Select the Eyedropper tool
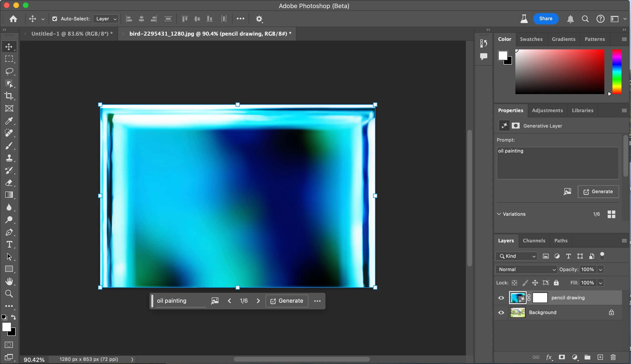Screen dimensions: 631x364 tap(9, 121)
